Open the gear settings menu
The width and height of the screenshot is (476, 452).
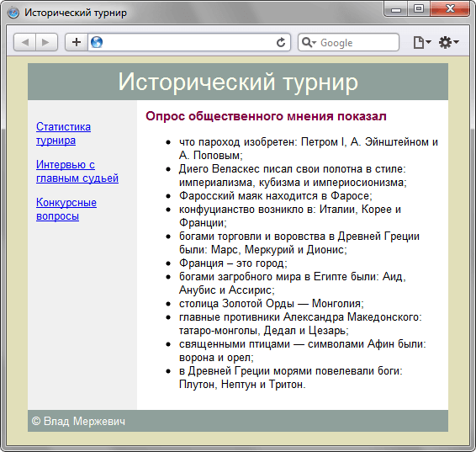[x=449, y=42]
